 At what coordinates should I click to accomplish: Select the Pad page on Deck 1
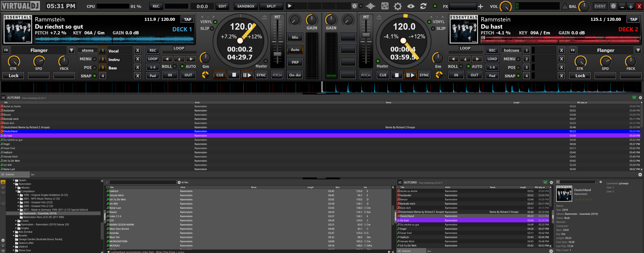pyautogui.click(x=153, y=76)
